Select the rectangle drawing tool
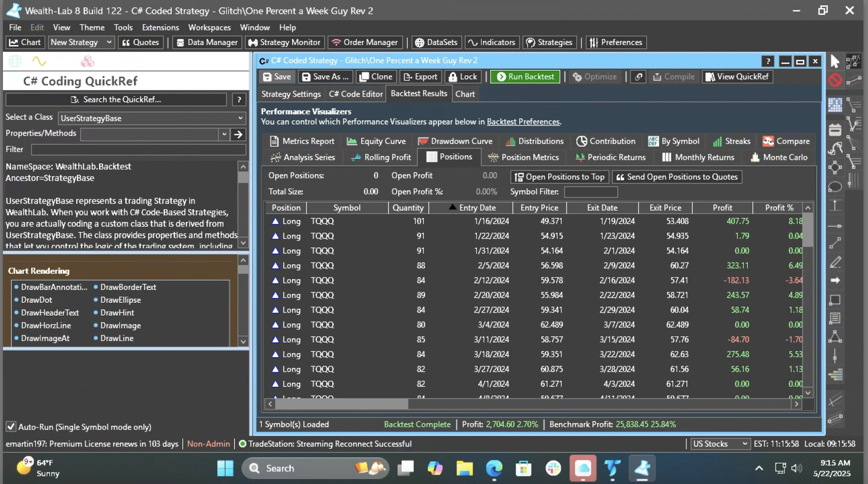The image size is (868, 484). click(835, 300)
